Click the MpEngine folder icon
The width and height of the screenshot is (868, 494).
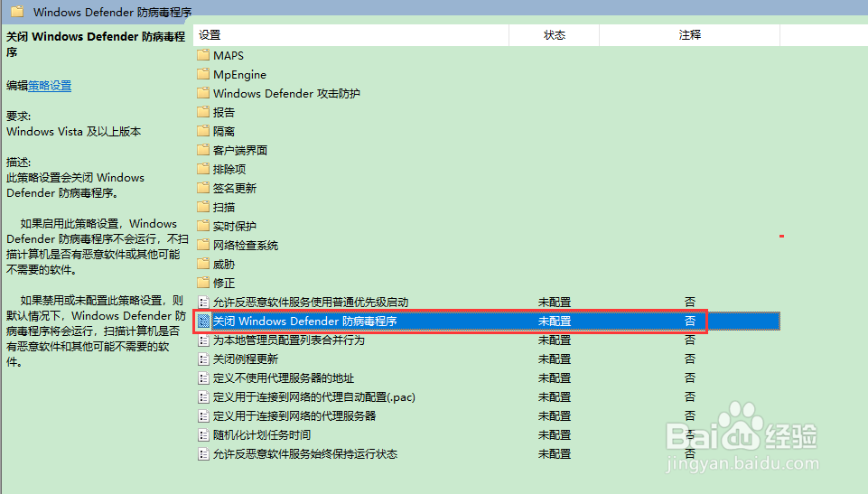coord(203,73)
